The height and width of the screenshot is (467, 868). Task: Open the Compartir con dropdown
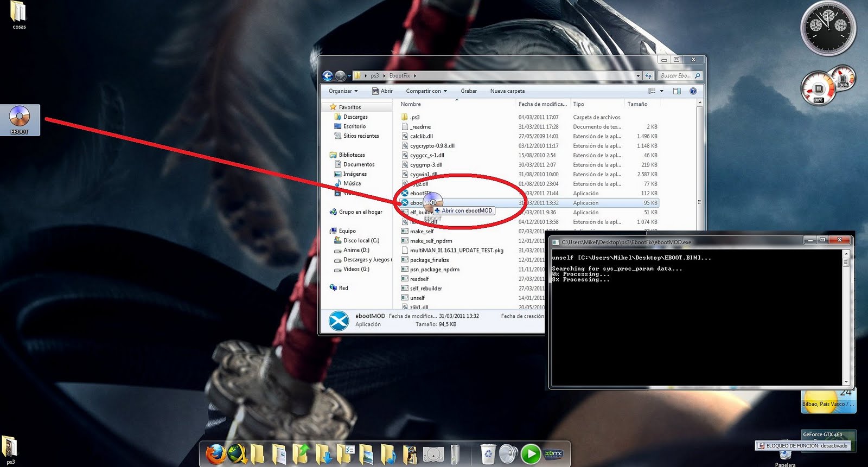click(426, 91)
